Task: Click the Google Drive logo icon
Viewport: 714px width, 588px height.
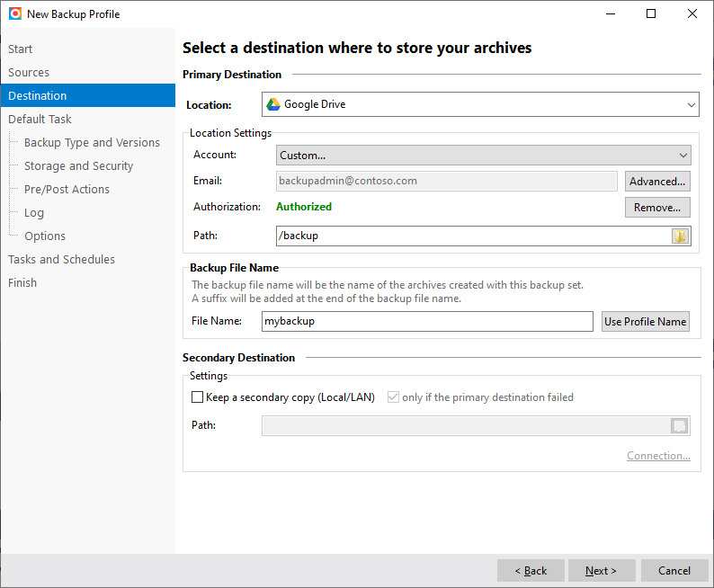Action: pos(273,104)
